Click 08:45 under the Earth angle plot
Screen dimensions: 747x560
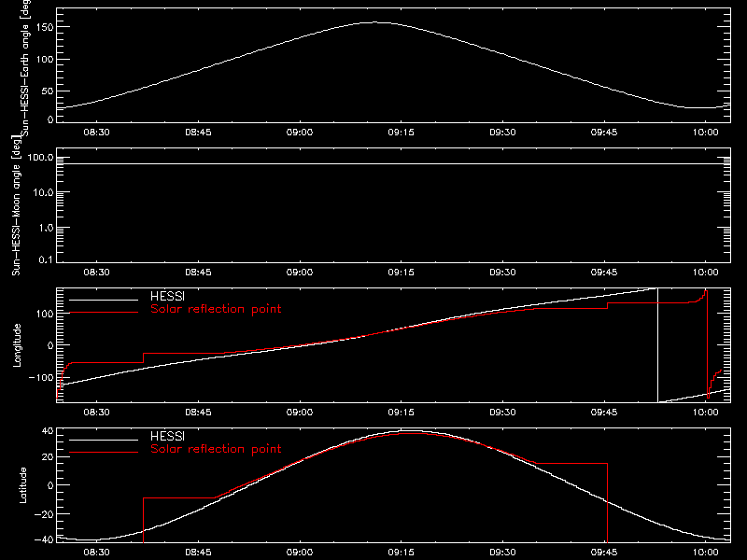point(198,132)
